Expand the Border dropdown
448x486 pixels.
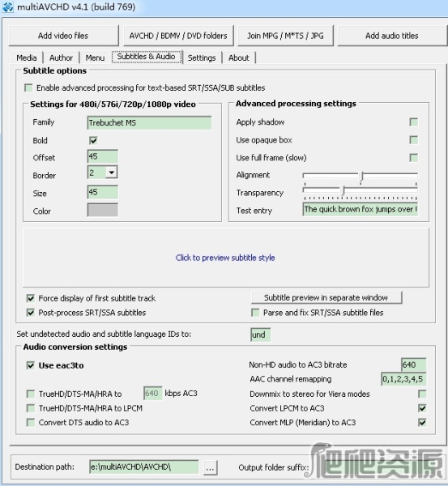pos(111,172)
